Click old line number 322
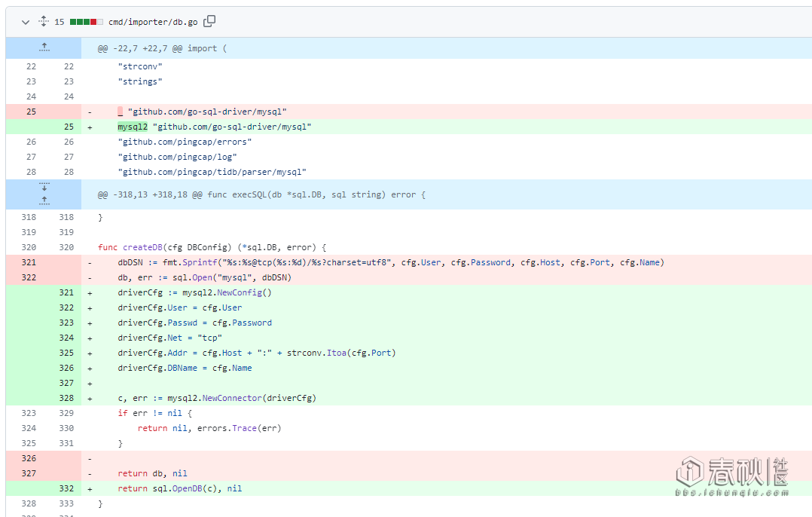This screenshot has width=812, height=517. (x=29, y=277)
